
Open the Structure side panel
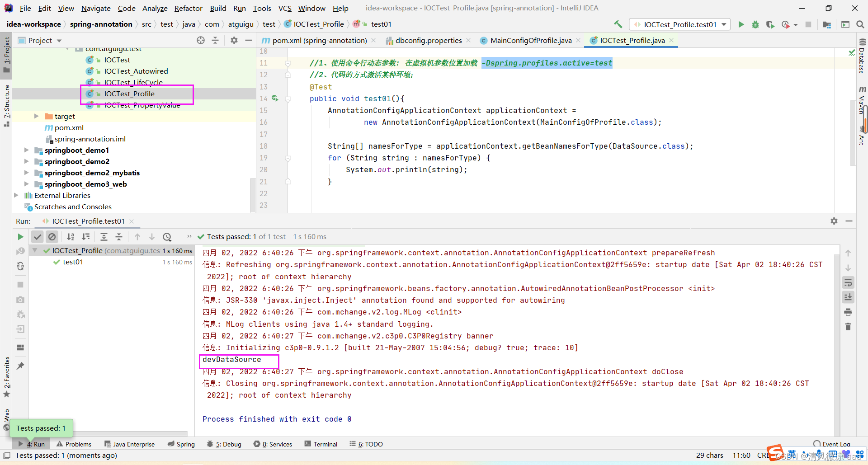[7, 106]
